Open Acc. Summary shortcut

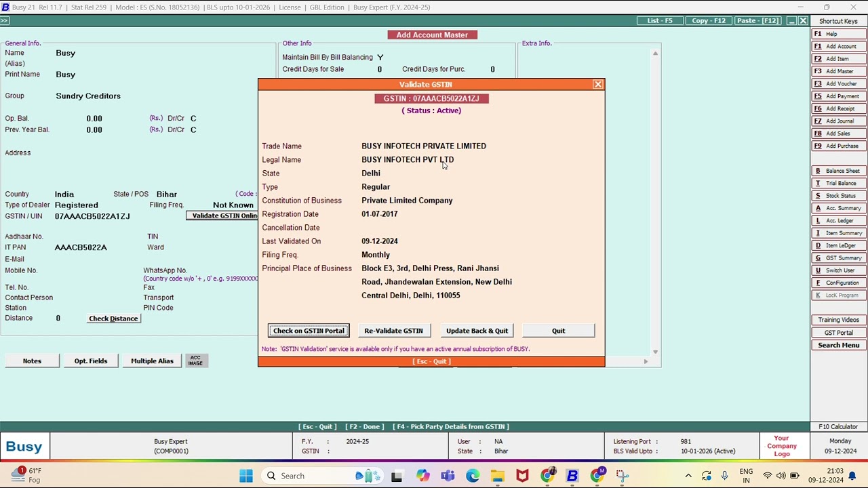(x=838, y=208)
